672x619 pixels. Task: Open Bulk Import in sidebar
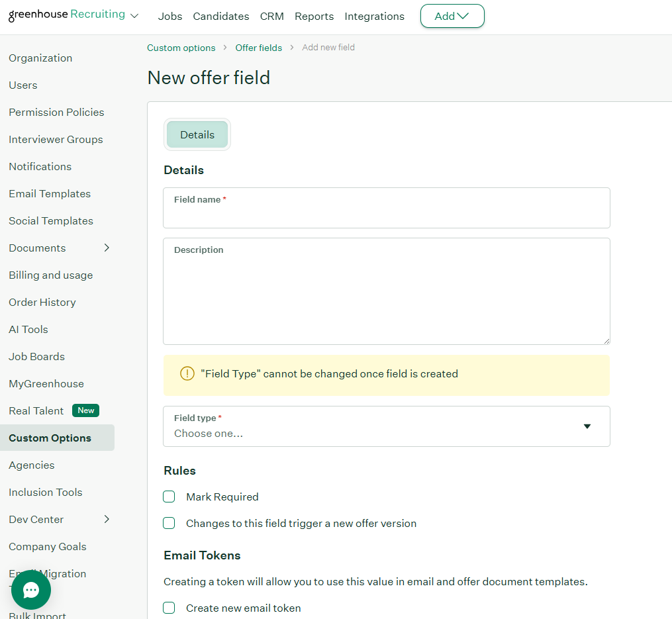(37, 615)
